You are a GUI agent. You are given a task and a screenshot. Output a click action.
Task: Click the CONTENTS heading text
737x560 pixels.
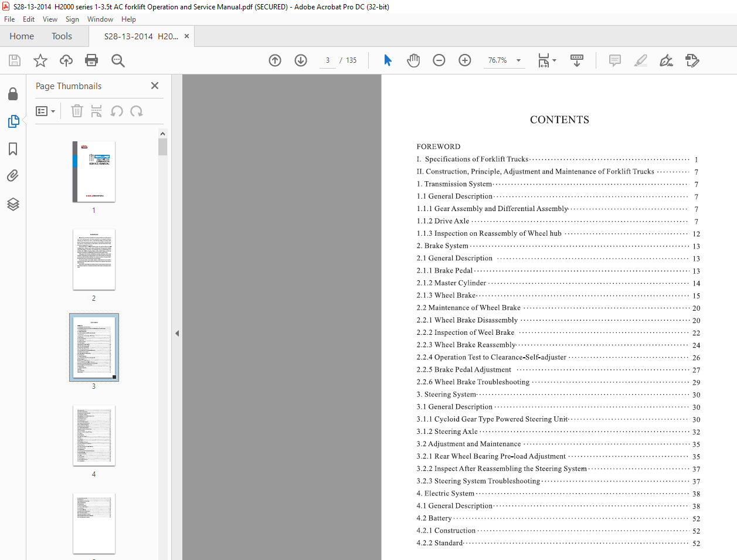(x=559, y=120)
